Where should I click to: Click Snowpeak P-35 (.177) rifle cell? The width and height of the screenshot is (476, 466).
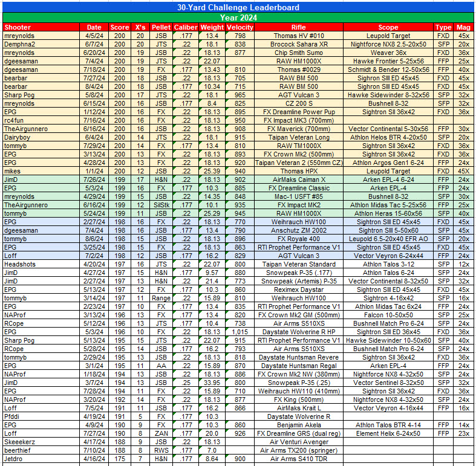[299, 273]
